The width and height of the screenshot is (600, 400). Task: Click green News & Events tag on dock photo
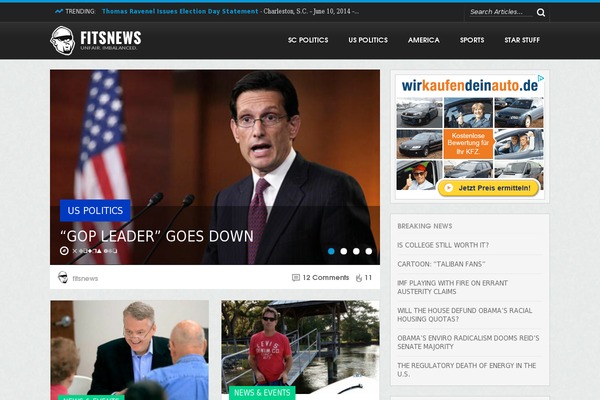pyautogui.click(x=262, y=393)
